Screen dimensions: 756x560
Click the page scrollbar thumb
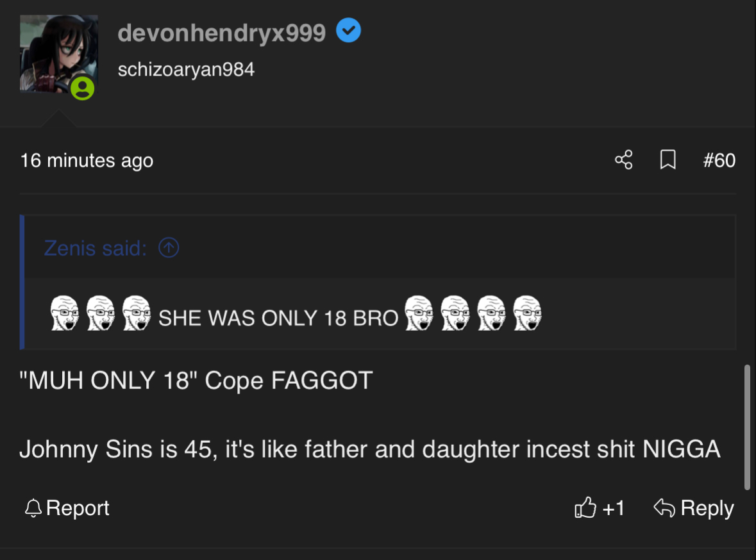pos(746,427)
